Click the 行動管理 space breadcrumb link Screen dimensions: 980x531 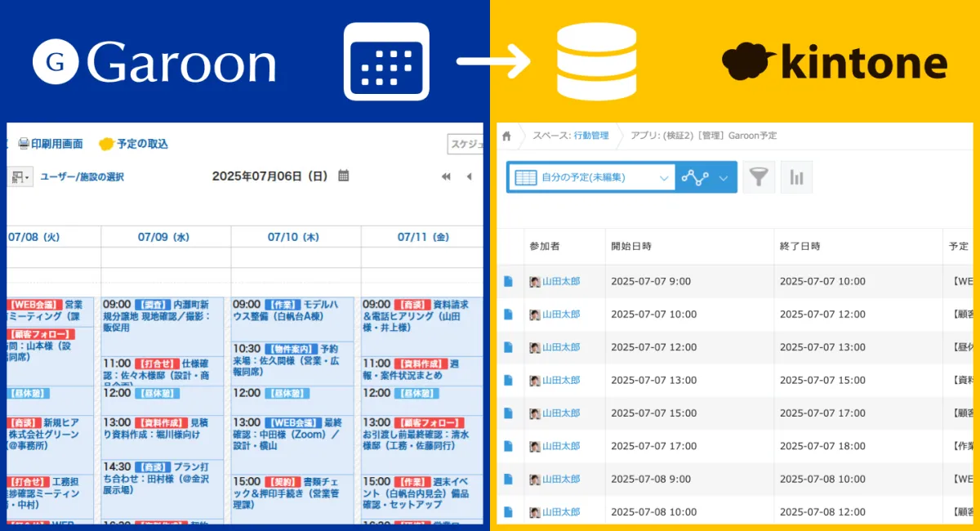(x=590, y=136)
